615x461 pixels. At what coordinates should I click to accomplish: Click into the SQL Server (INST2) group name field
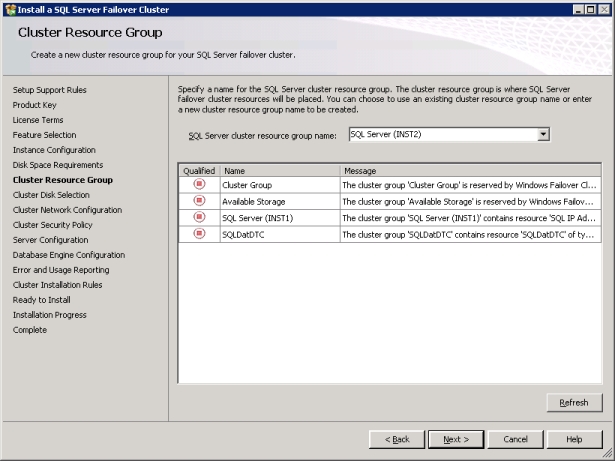tap(443, 134)
